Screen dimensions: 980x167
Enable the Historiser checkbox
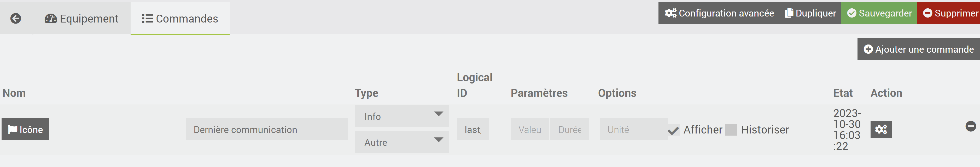731,130
